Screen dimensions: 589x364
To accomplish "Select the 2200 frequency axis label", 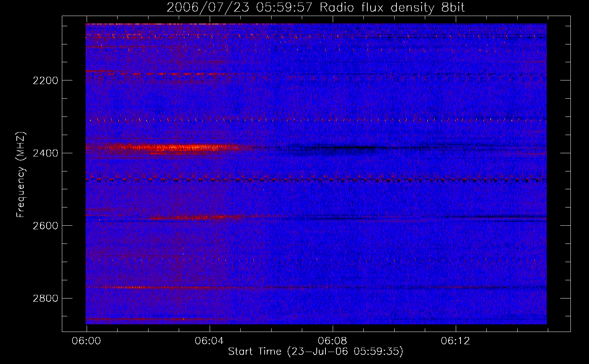I will click(46, 80).
